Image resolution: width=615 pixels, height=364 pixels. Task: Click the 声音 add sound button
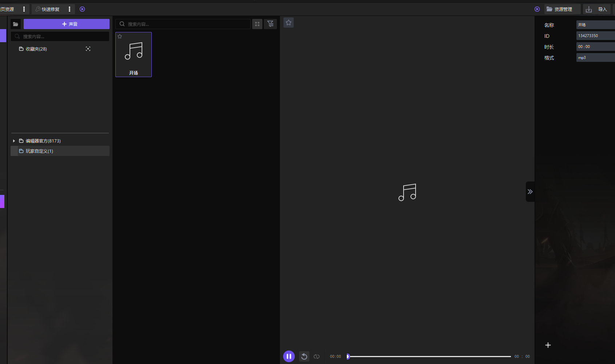tap(66, 24)
